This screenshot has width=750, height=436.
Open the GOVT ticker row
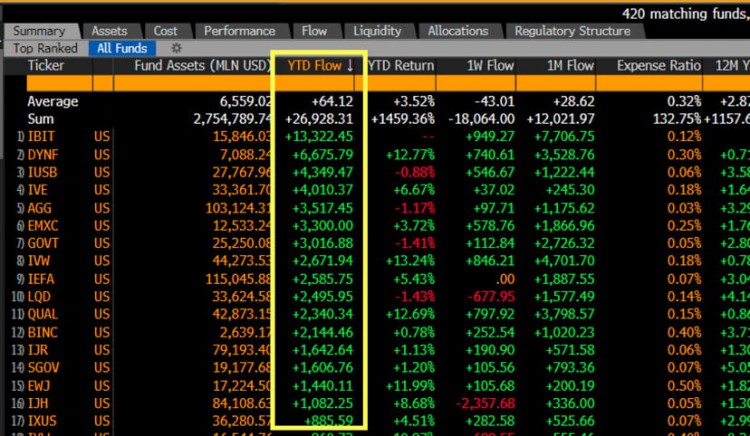(x=43, y=243)
